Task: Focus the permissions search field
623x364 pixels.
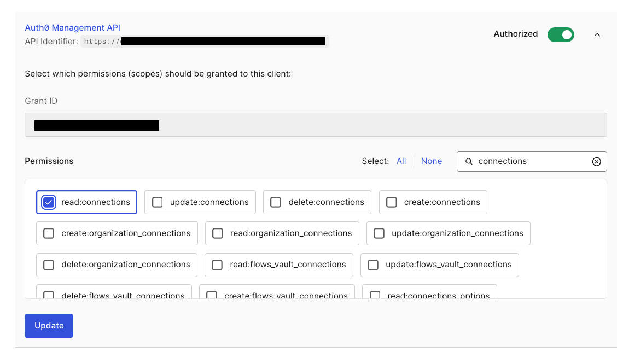Action: 532,162
